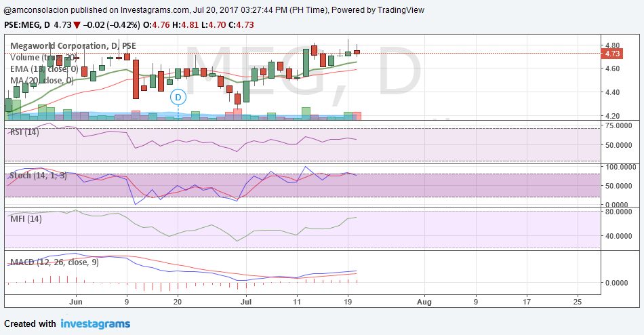
Task: Click the 100.0000 Stoch axis value
Action: pyautogui.click(x=620, y=167)
